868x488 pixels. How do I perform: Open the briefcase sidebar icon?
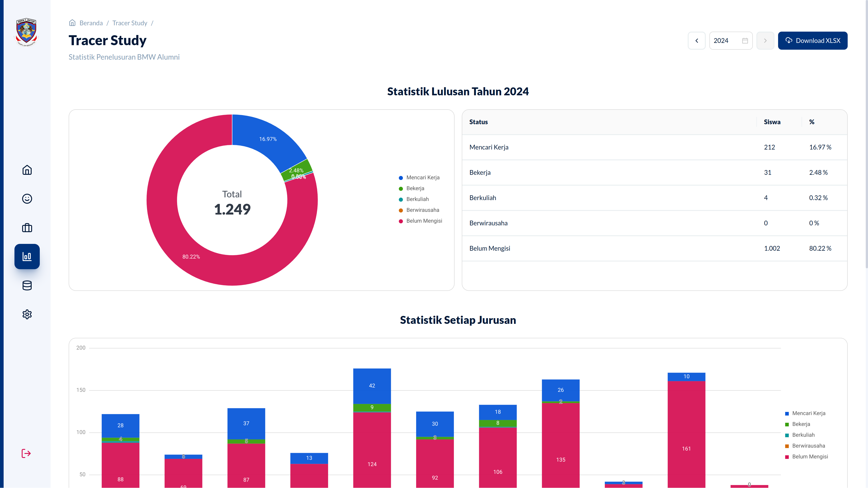[27, 228]
